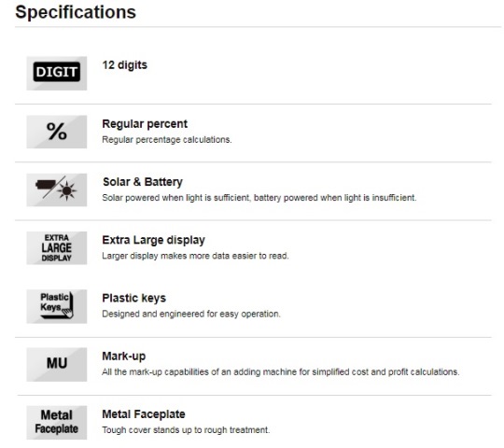Click the solar powered description line

click(x=259, y=198)
